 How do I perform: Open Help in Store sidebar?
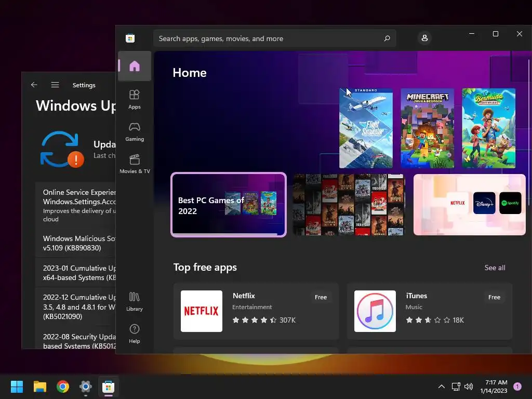point(135,334)
